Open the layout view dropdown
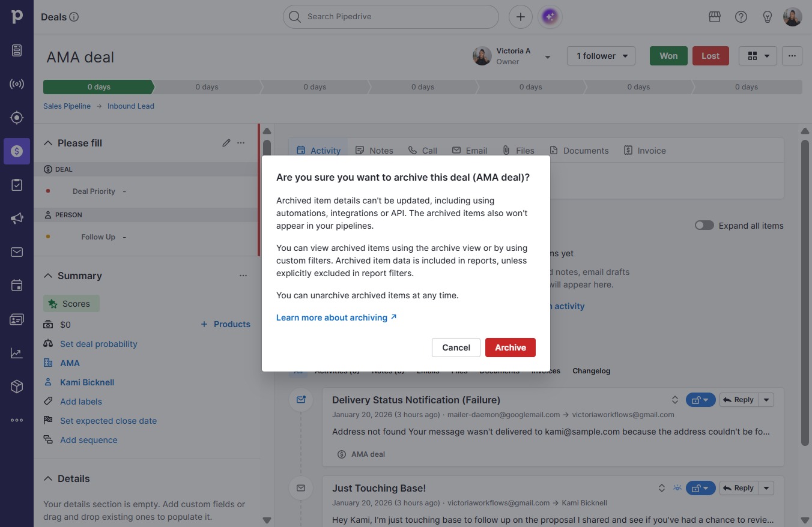The image size is (812, 527). point(758,56)
